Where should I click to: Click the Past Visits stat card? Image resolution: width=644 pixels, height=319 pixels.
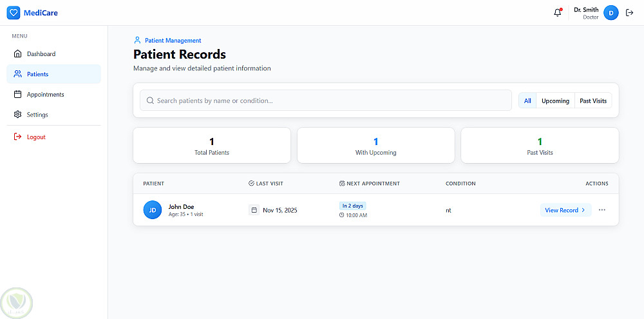pyautogui.click(x=540, y=145)
